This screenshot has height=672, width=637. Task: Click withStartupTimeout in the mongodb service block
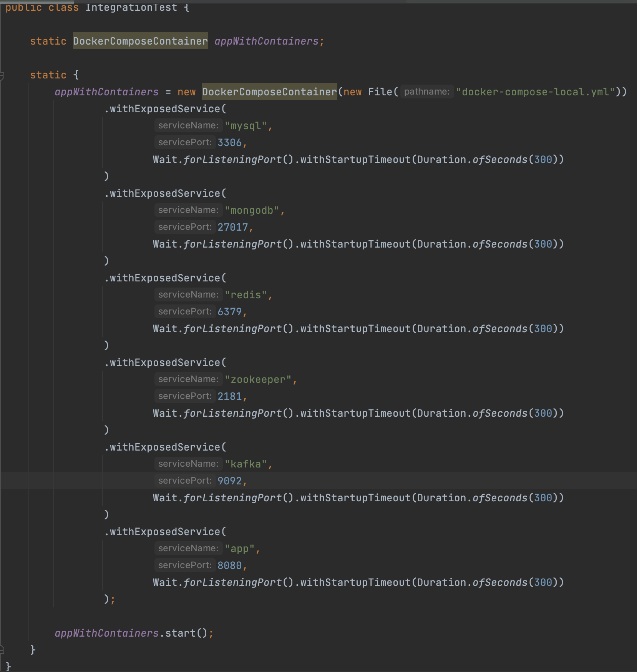click(356, 244)
